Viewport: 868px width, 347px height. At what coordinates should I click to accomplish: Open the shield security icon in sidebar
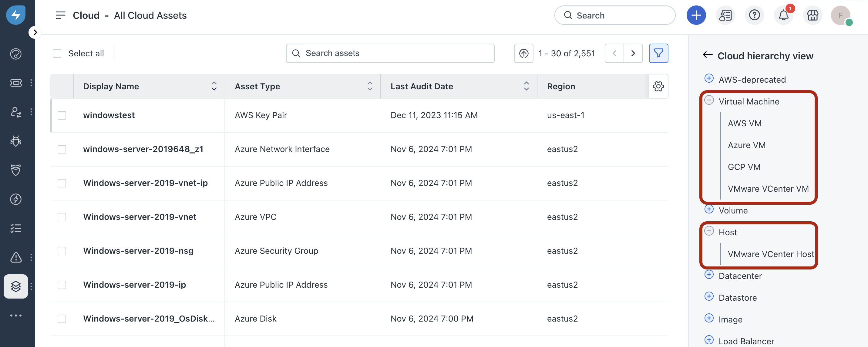pos(15,170)
